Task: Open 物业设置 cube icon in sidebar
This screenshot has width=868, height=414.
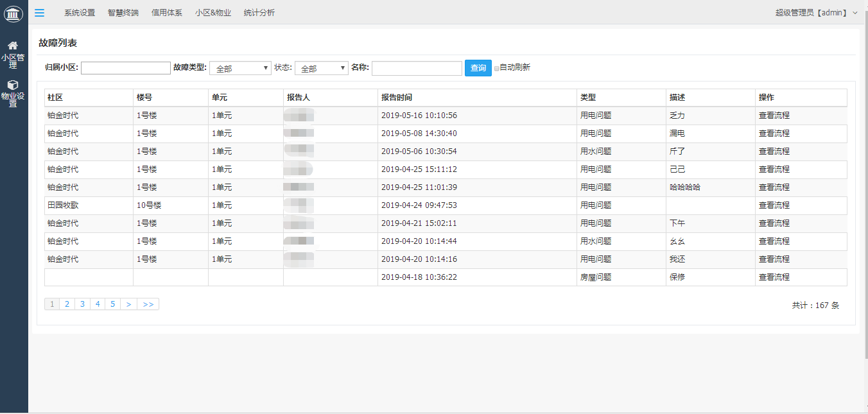Action: coord(13,85)
